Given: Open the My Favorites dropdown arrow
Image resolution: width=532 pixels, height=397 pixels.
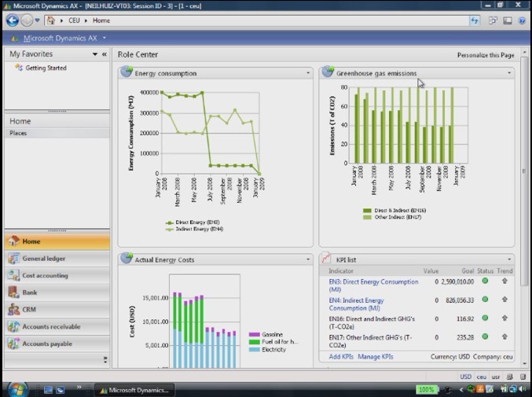Looking at the screenshot, I should 94,54.
